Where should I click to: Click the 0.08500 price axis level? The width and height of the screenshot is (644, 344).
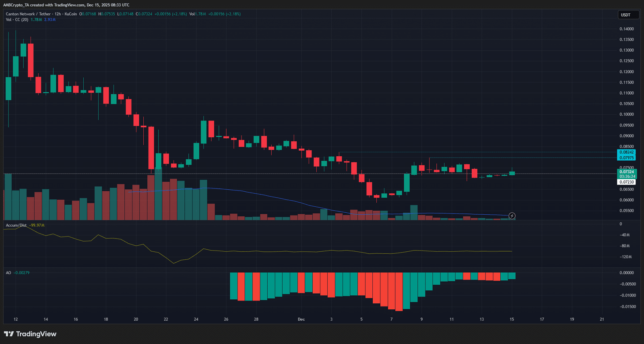pos(626,147)
